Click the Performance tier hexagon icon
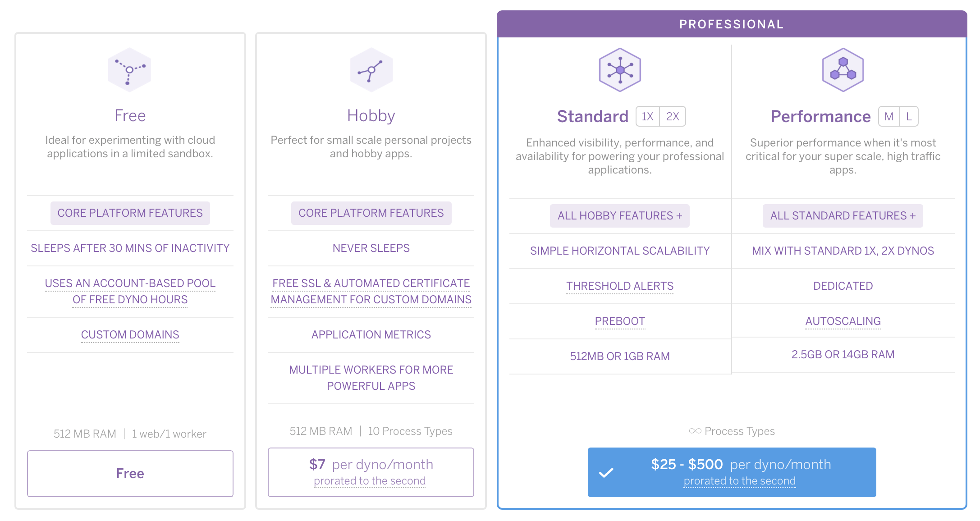980x521 pixels. click(843, 70)
